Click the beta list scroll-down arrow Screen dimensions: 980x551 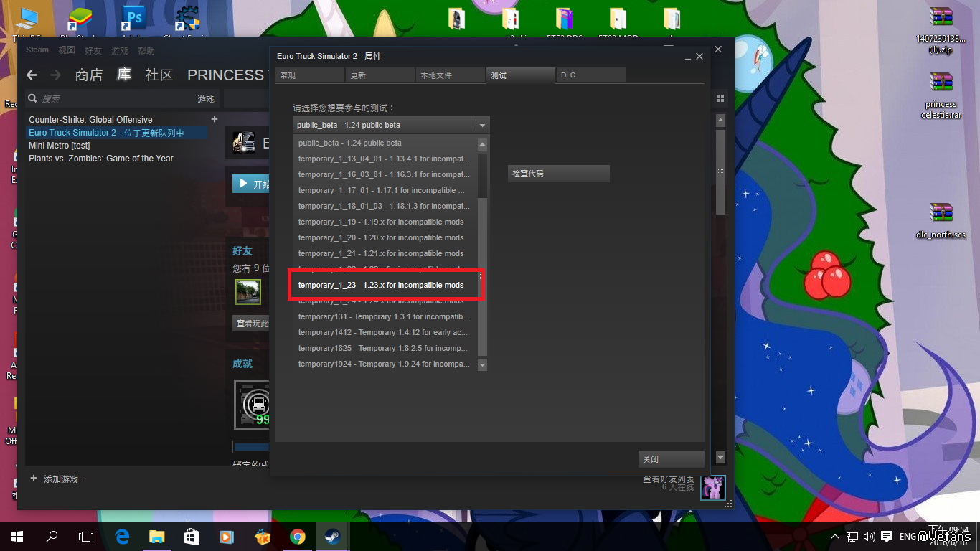(482, 364)
